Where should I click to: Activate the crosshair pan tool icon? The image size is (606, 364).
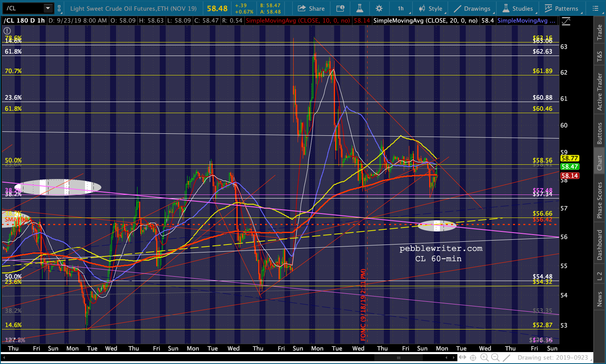pyautogui.click(x=473, y=358)
